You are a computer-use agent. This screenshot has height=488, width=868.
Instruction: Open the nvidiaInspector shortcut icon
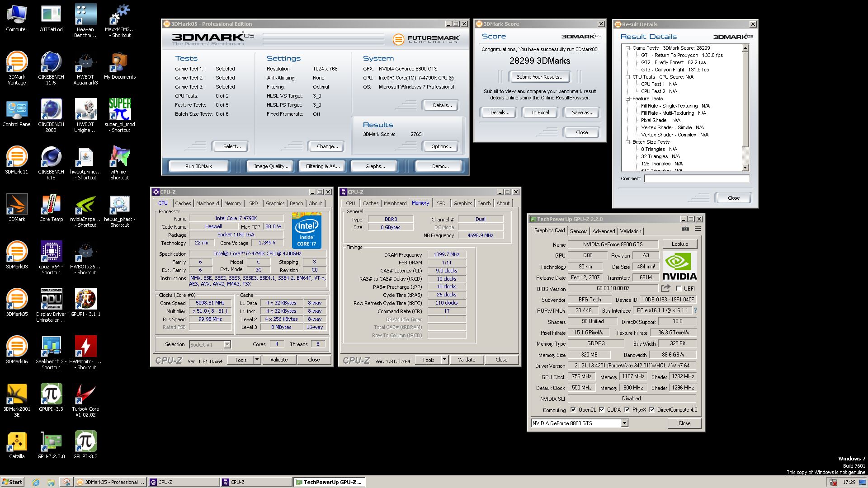85,210
